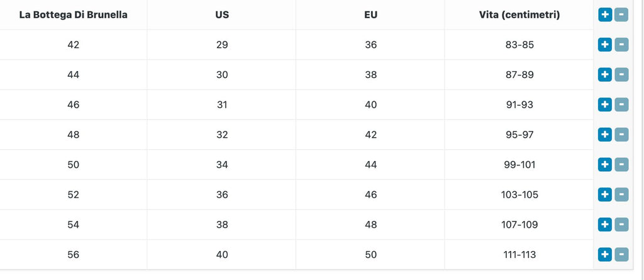Remove the row with waist 103-105
The image size is (644, 280).
point(621,194)
